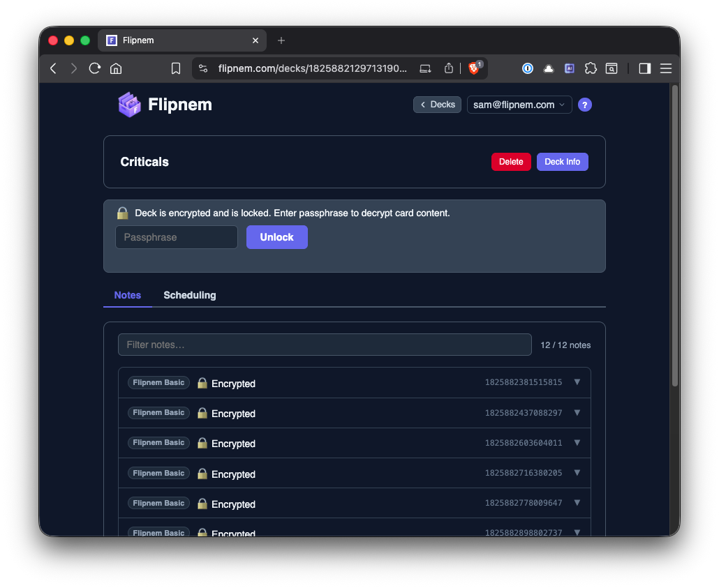Select the Flipnem browser tab
The height and width of the screenshot is (588, 719).
point(182,40)
